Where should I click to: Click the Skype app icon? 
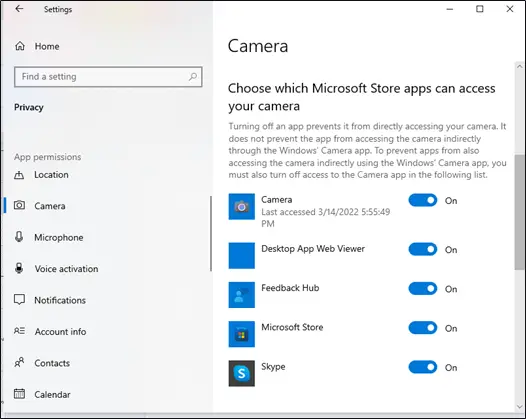(242, 373)
